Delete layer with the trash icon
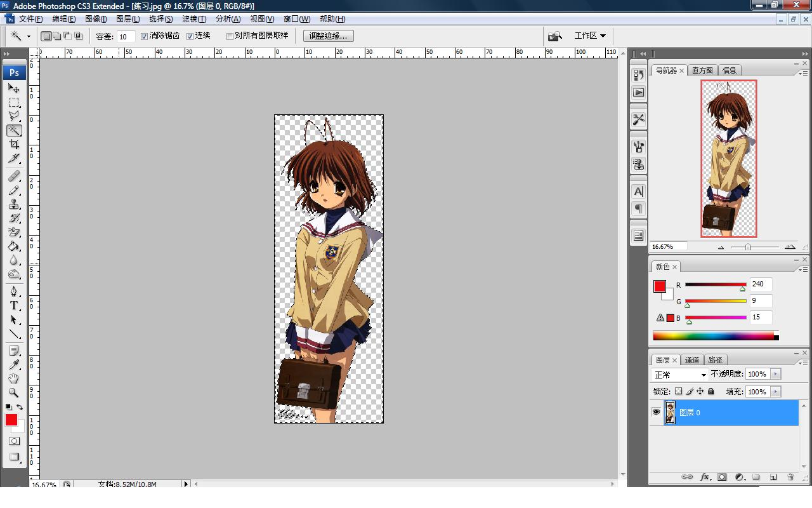Viewport: 812px width, 508px height. click(790, 477)
